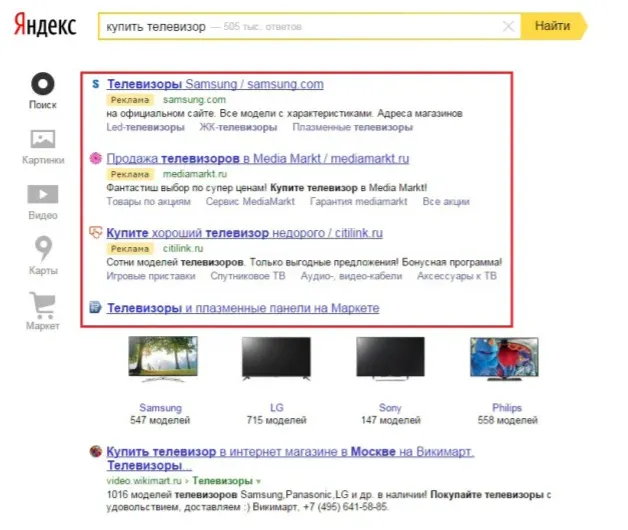Click the Media Markt favicon icon

[x=95, y=158]
